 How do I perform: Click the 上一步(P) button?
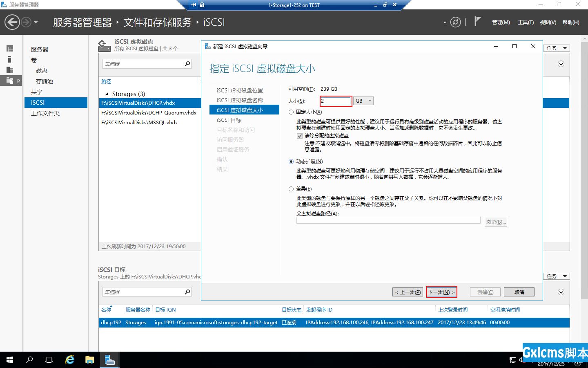tap(408, 292)
